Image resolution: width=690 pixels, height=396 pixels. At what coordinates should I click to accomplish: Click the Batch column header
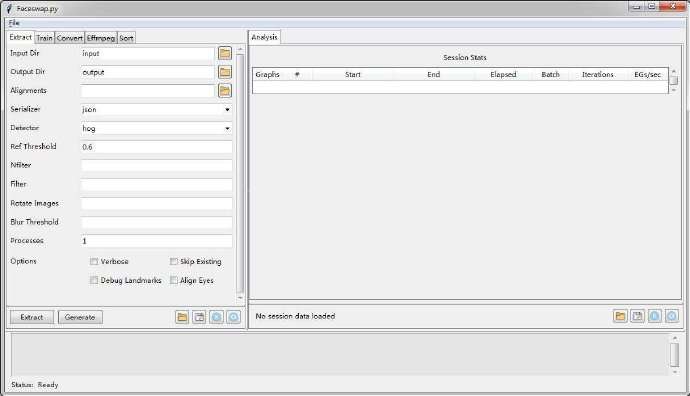pos(551,74)
